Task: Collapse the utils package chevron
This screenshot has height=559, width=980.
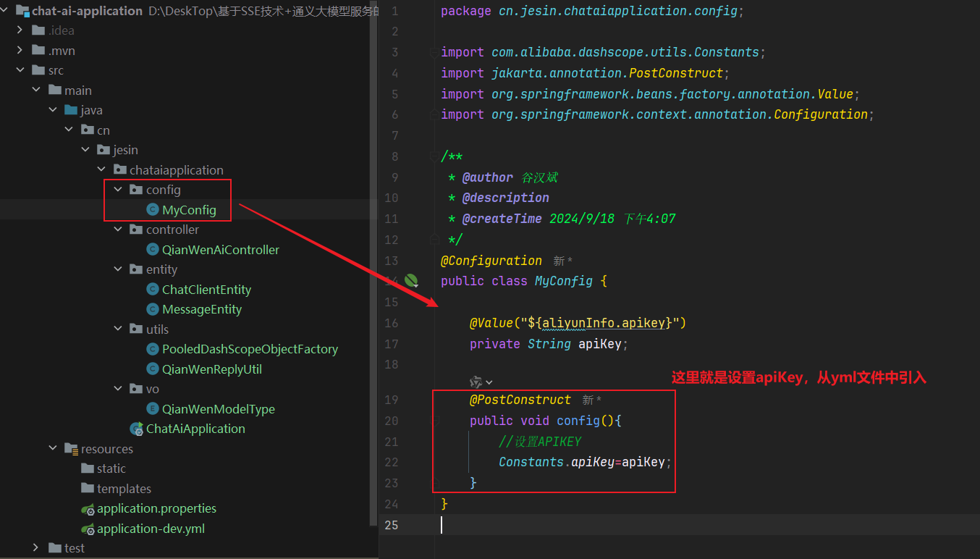Action: point(118,329)
